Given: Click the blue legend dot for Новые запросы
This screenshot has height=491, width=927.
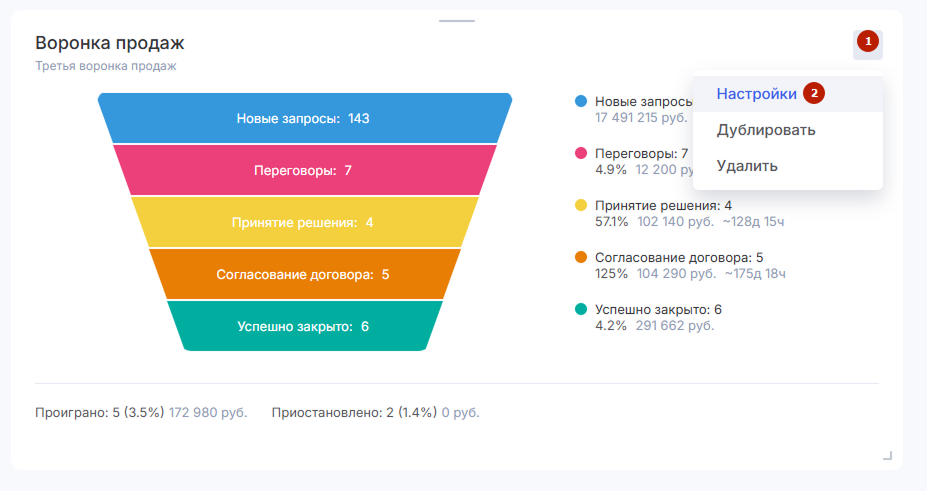Looking at the screenshot, I should pyautogui.click(x=581, y=101).
